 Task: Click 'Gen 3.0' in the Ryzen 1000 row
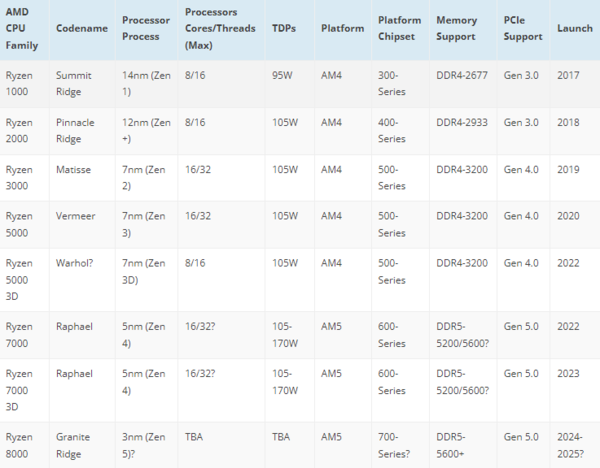point(521,75)
